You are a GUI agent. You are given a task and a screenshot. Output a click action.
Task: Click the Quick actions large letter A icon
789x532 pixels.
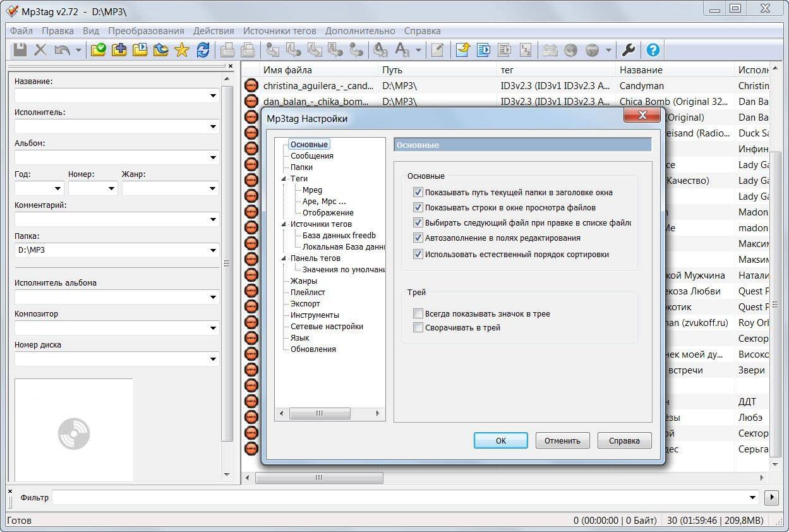[402, 50]
